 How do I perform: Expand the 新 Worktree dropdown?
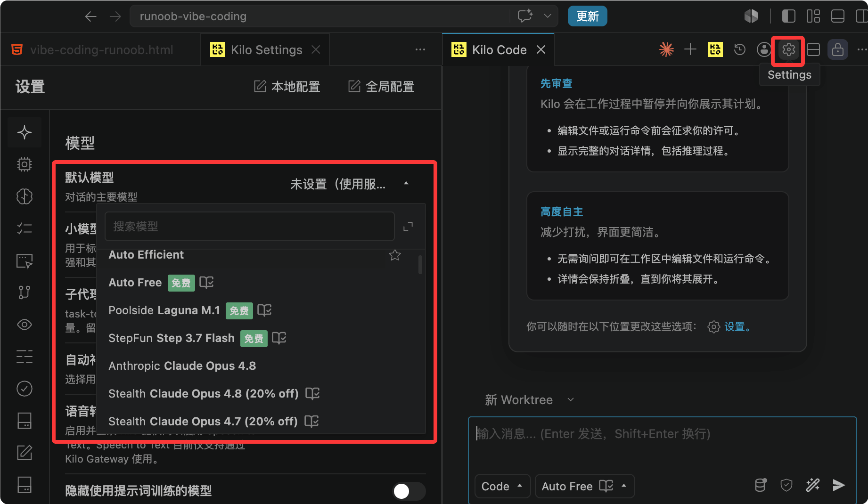point(530,400)
